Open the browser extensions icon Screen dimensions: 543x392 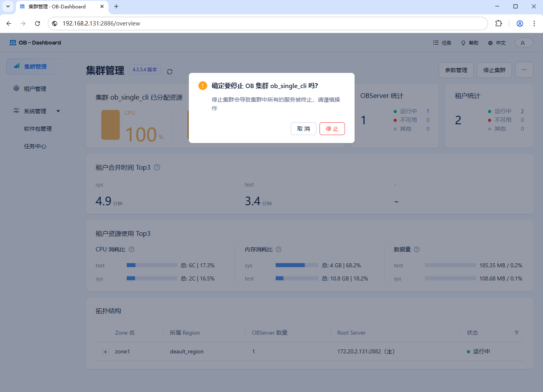coord(498,24)
